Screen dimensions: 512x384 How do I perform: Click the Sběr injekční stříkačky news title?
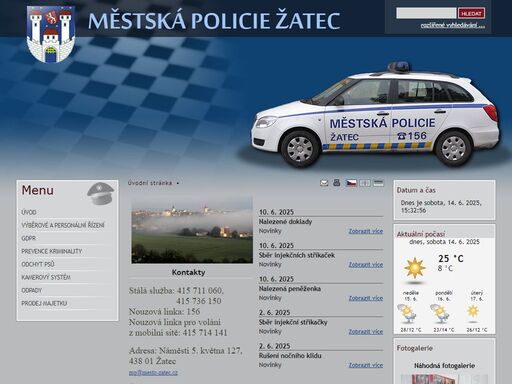(293, 322)
